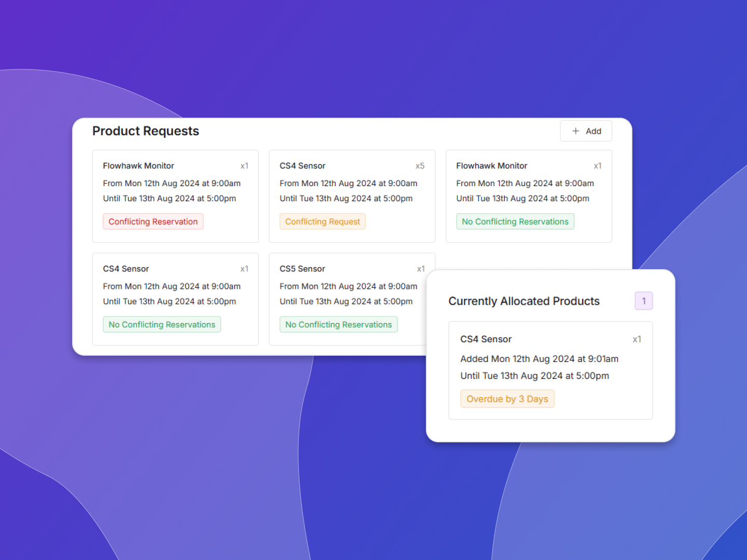The image size is (747, 560).
Task: Click the x1 quantity on the CS5 Sensor card
Action: coord(421,269)
